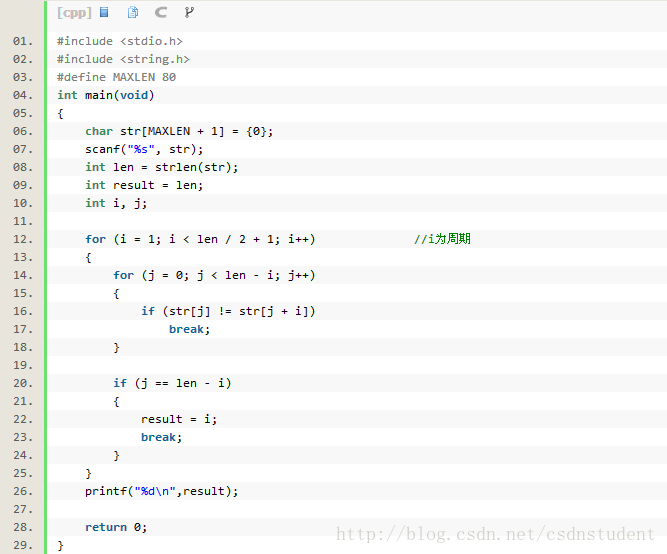The height and width of the screenshot is (554, 667).
Task: Click line number 01.
Action: tap(23, 41)
